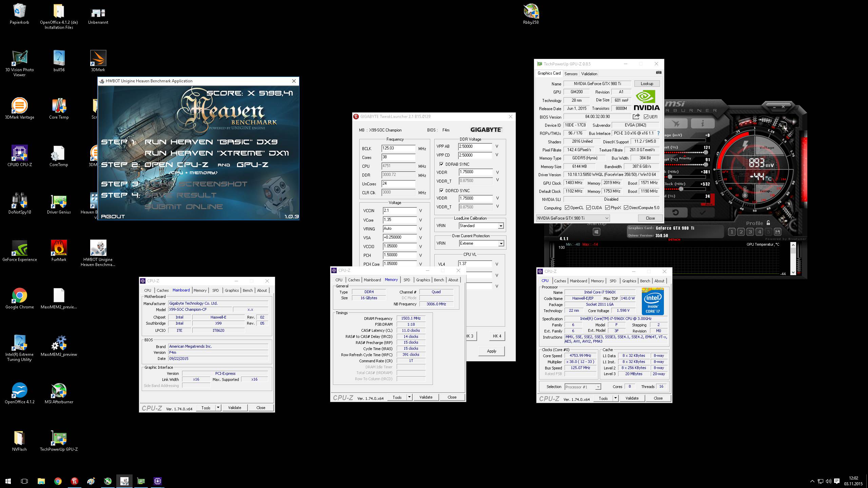The image size is (868, 488).
Task: Open Caches tab in CPU-Z Mainboard window
Action: pos(162,290)
